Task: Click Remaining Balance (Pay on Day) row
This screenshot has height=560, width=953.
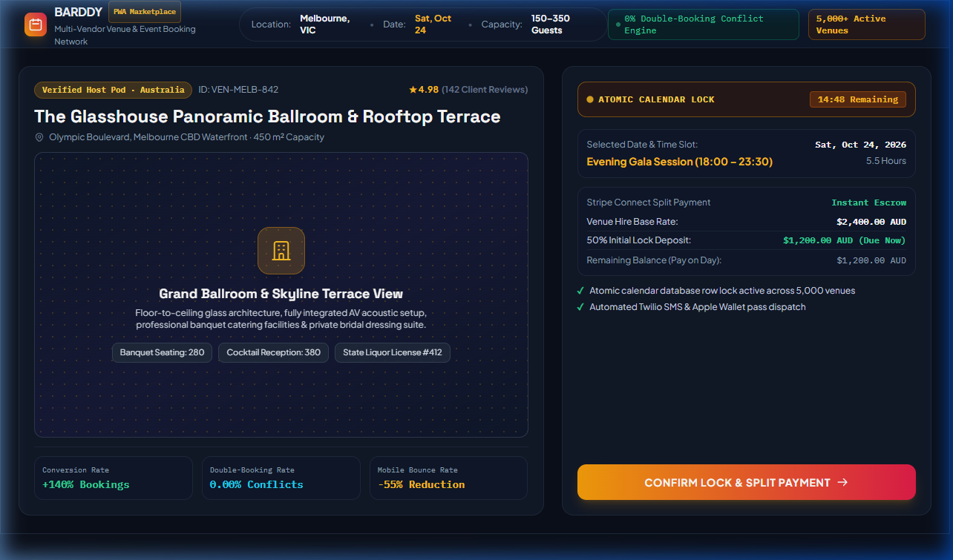Action: 747,260
